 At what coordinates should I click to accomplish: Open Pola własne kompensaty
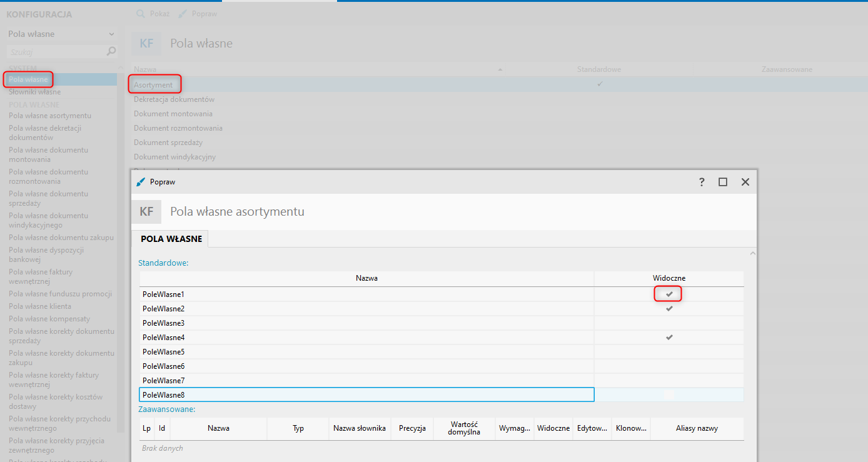pyautogui.click(x=49, y=319)
